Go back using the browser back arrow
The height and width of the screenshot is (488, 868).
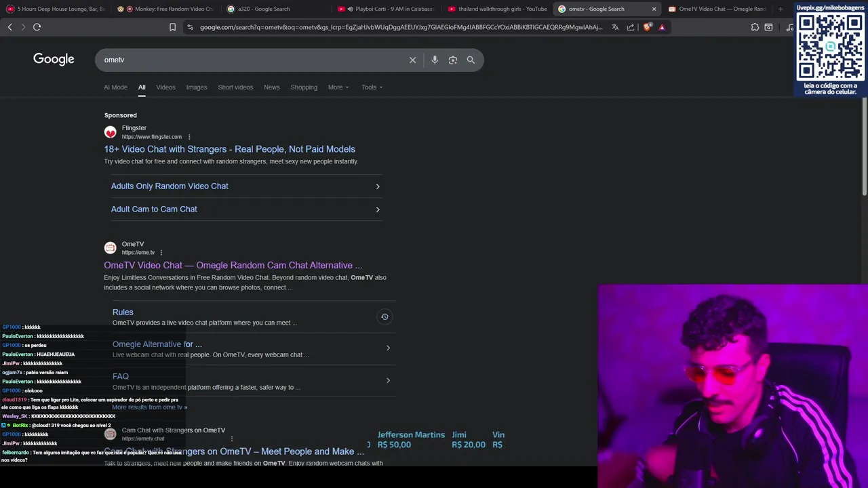click(10, 27)
